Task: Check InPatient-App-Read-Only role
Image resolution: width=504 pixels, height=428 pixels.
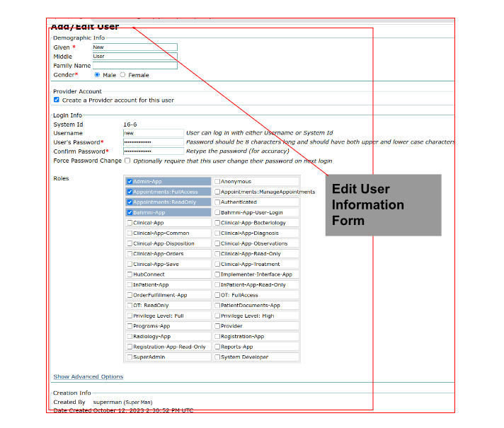Action: point(217,284)
